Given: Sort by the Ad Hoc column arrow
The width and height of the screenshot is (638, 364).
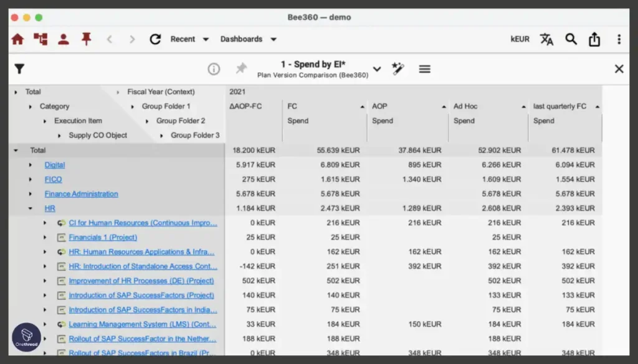Looking at the screenshot, I should 523,107.
